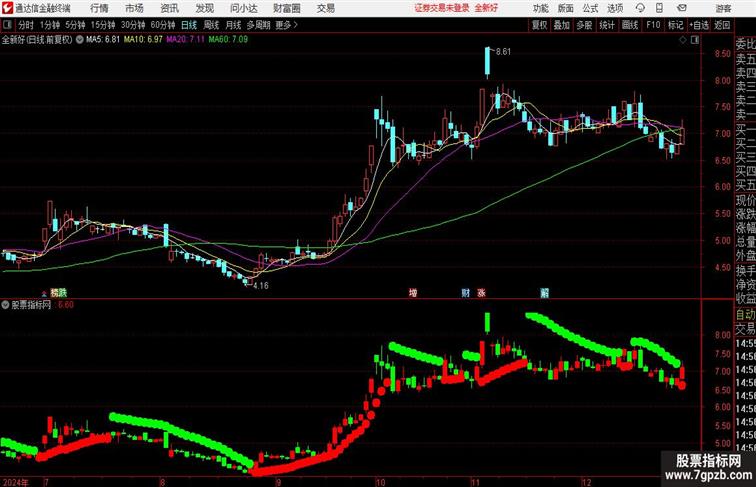Switch to the 分时 period tab
Image resolution: width=756 pixels, height=487 pixels.
[x=26, y=25]
